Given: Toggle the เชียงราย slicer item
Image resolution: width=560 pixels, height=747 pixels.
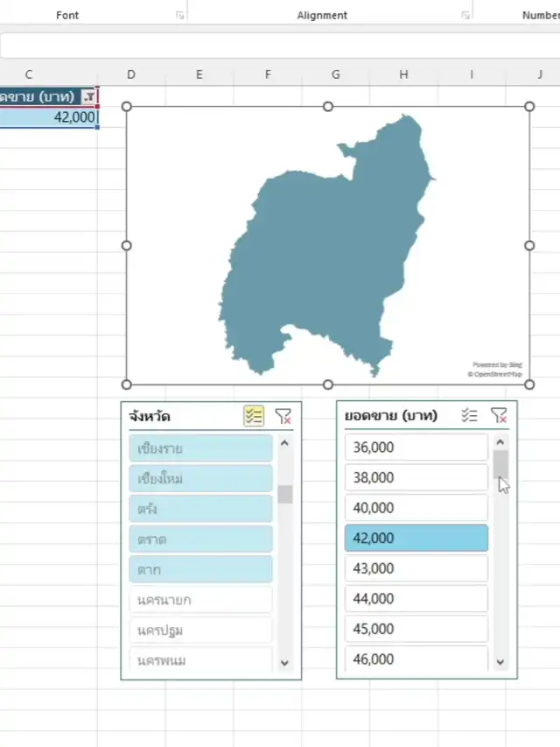Looking at the screenshot, I should tap(201, 448).
